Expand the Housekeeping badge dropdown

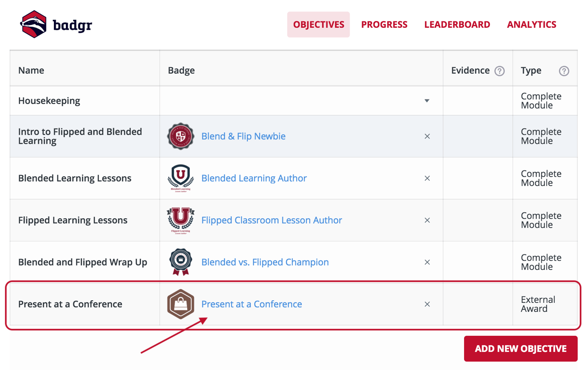coord(427,101)
